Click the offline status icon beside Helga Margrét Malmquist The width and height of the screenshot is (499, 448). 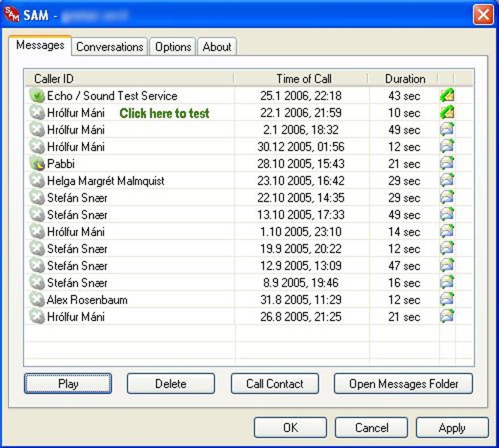(x=37, y=180)
